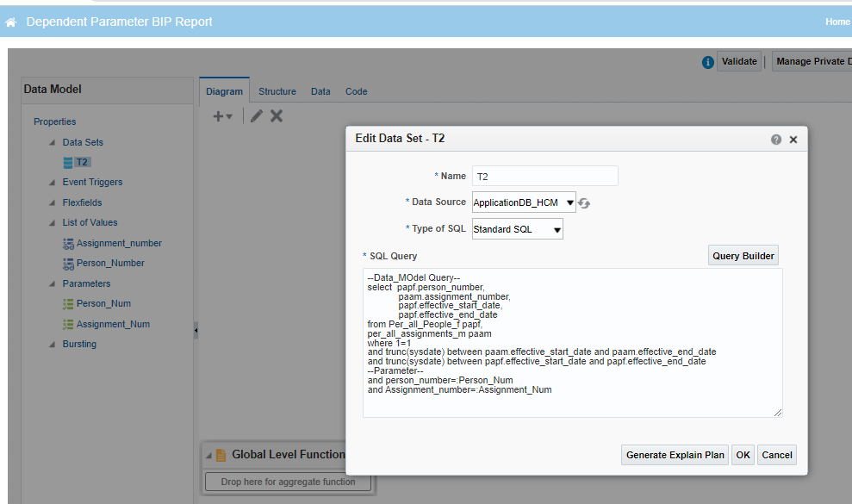The width and height of the screenshot is (852, 504).
Task: Open the Assignment_number list of values
Action: click(118, 243)
